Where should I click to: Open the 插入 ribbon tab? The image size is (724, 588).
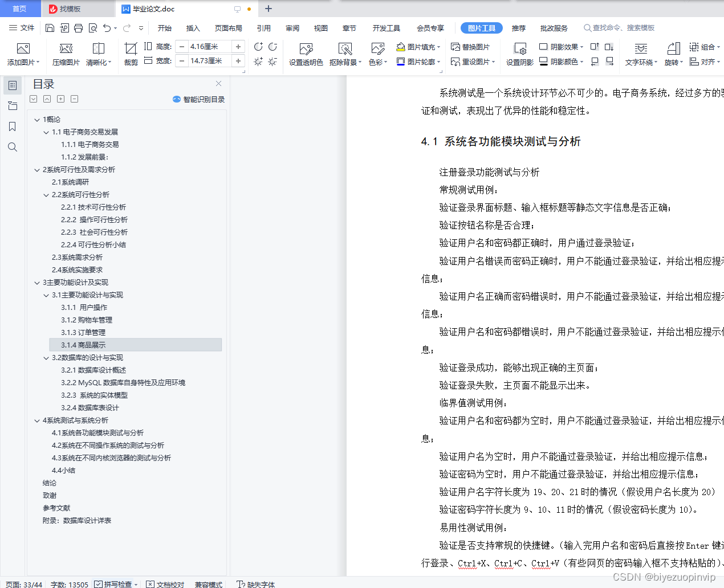(193, 28)
